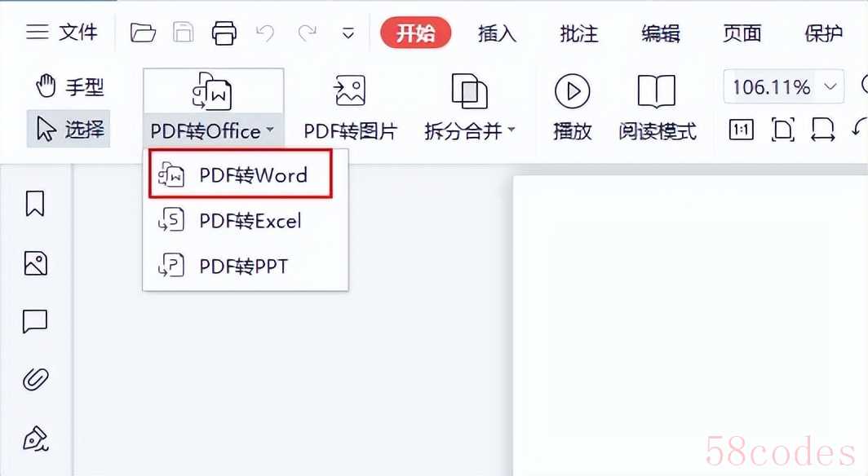The image size is (868, 476).
Task: Click the redo arrow
Action: (x=307, y=33)
